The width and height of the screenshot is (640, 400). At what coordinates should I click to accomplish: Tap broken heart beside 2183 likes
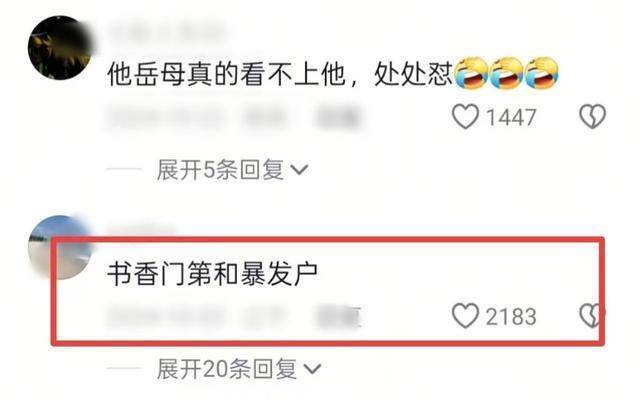(592, 316)
